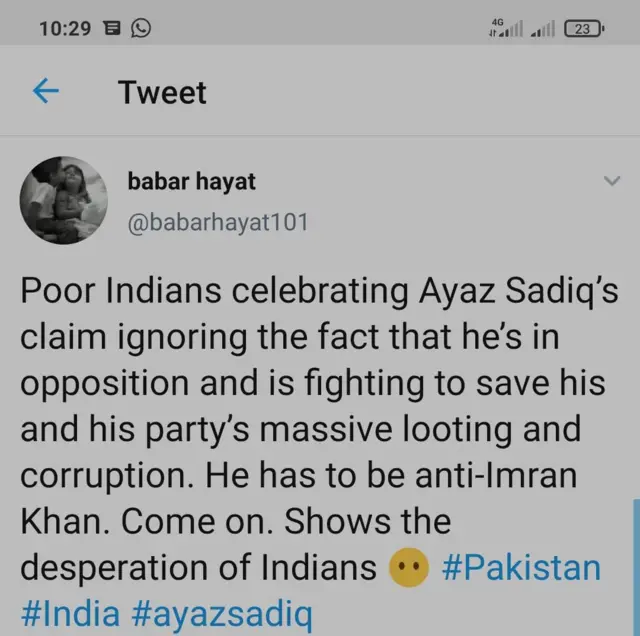This screenshot has width=640, height=636.
Task: Click the WhatsApp icon in status bar
Action: point(141,28)
